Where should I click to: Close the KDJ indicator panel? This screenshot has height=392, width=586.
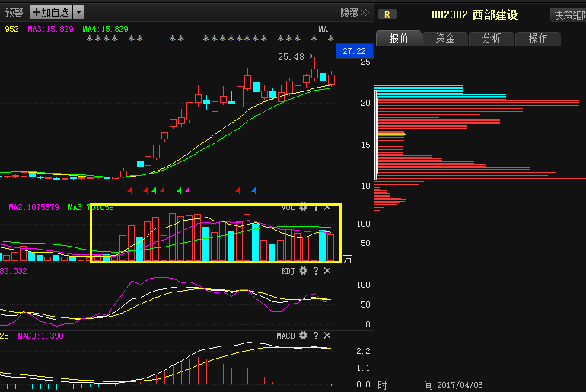[x=327, y=271]
